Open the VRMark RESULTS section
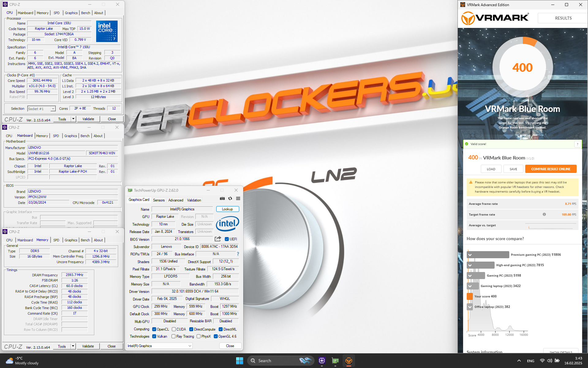 (x=563, y=18)
